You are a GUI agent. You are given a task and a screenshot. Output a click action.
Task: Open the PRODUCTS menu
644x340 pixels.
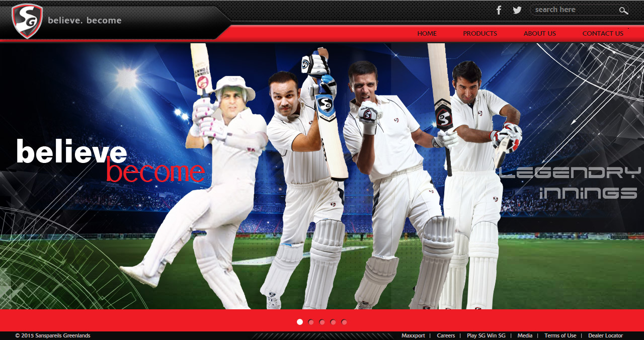coord(480,34)
